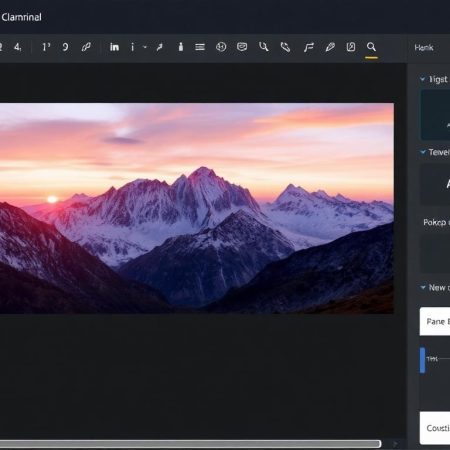The image size is (450, 450).
Task: Click the Clamrinal title text
Action: [21, 17]
